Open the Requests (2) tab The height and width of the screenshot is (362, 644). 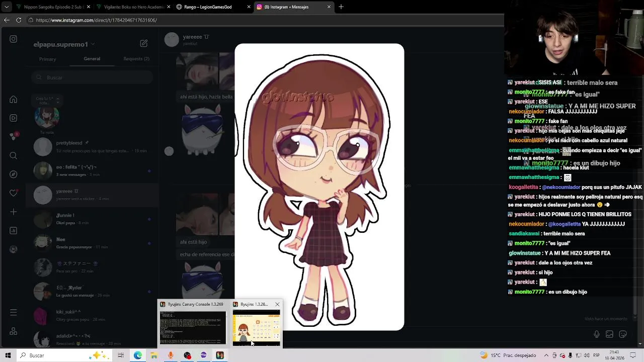coord(136,59)
